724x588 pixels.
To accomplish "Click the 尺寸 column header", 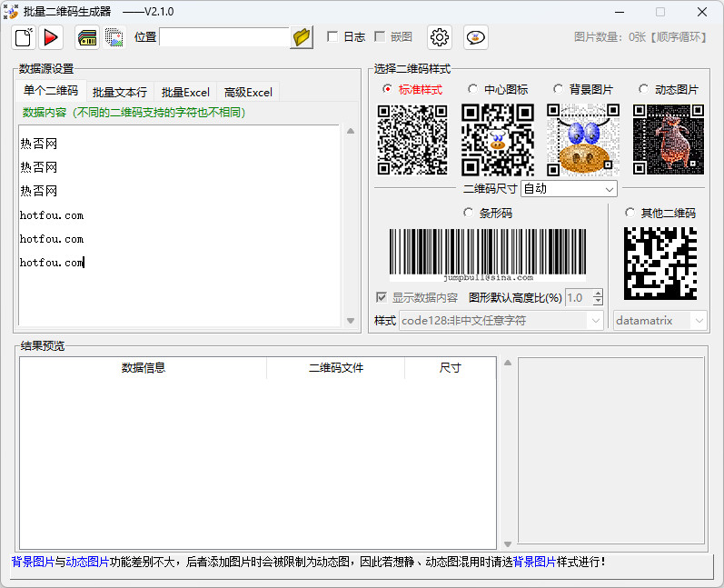I will [451, 368].
